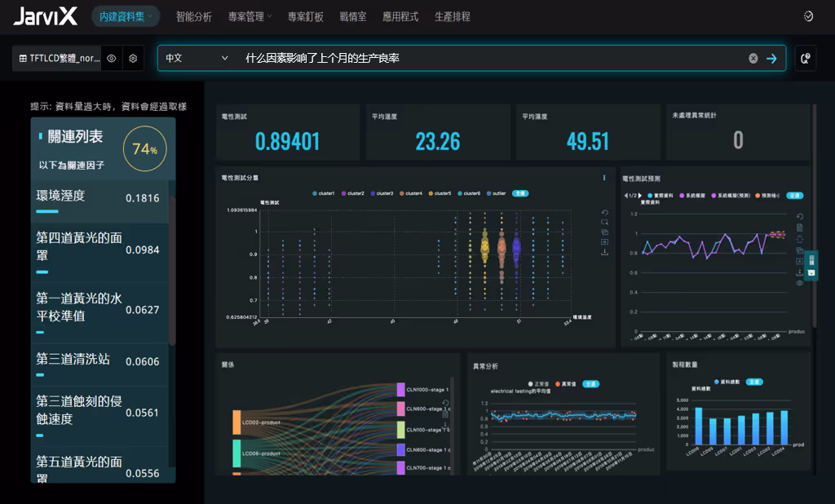Click CLN1000-stage 1 node in Sankey
Screen dimensions: 835x504
pos(401,390)
